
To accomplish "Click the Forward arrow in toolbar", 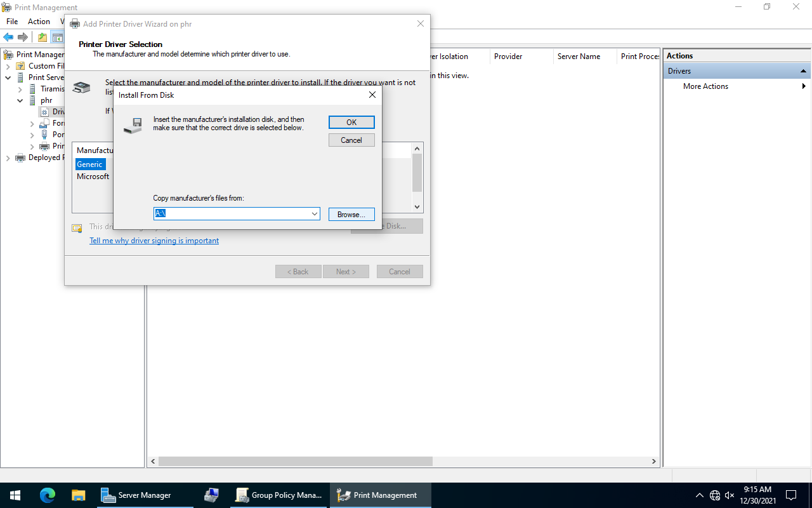I will [23, 37].
